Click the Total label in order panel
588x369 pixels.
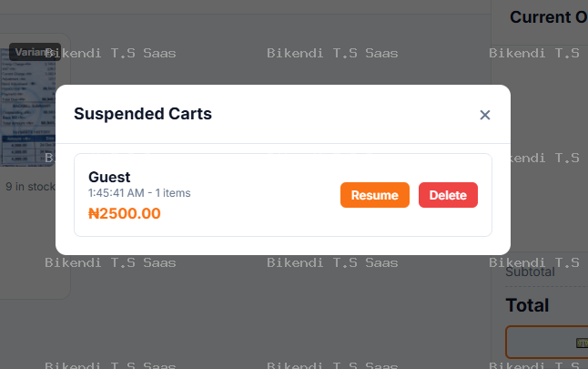[527, 305]
